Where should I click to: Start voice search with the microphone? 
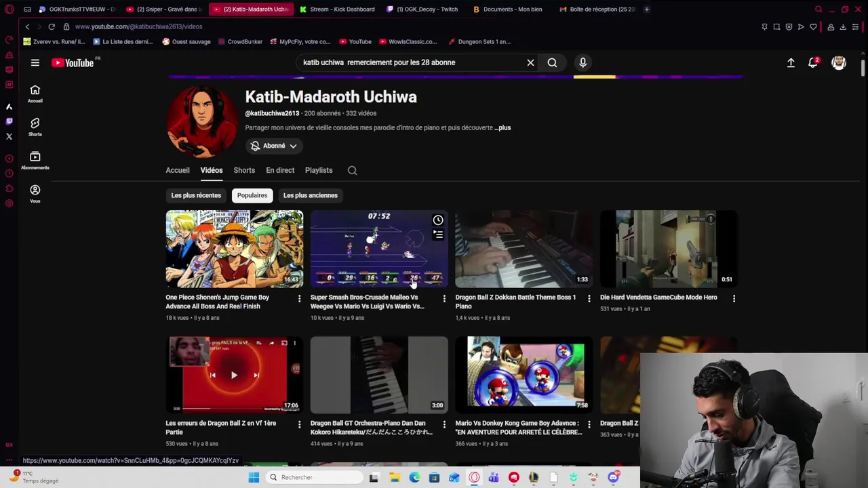click(x=583, y=62)
